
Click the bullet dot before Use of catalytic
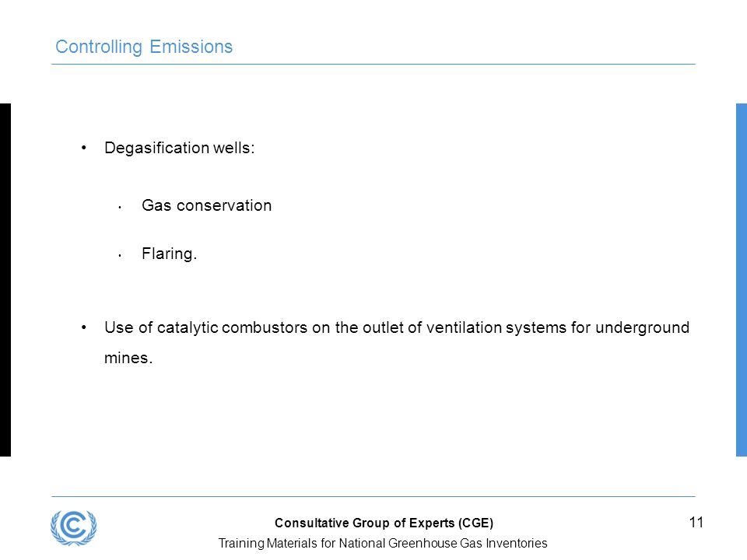click(x=84, y=327)
